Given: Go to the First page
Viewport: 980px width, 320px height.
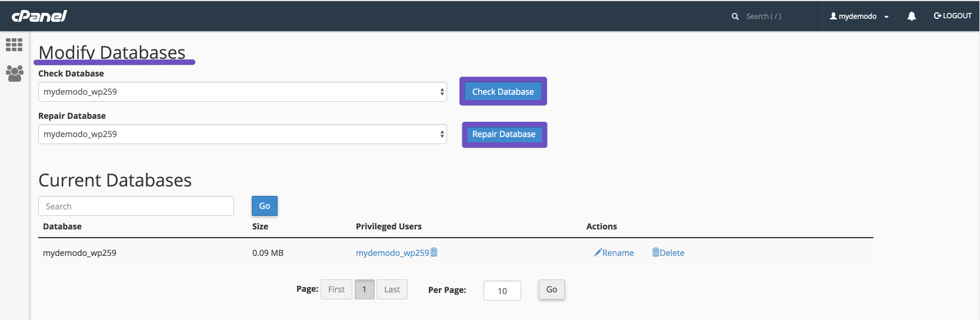Looking at the screenshot, I should [x=336, y=289].
